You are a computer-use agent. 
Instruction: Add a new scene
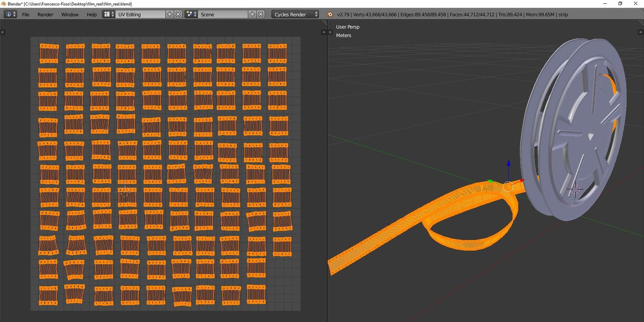click(x=252, y=14)
